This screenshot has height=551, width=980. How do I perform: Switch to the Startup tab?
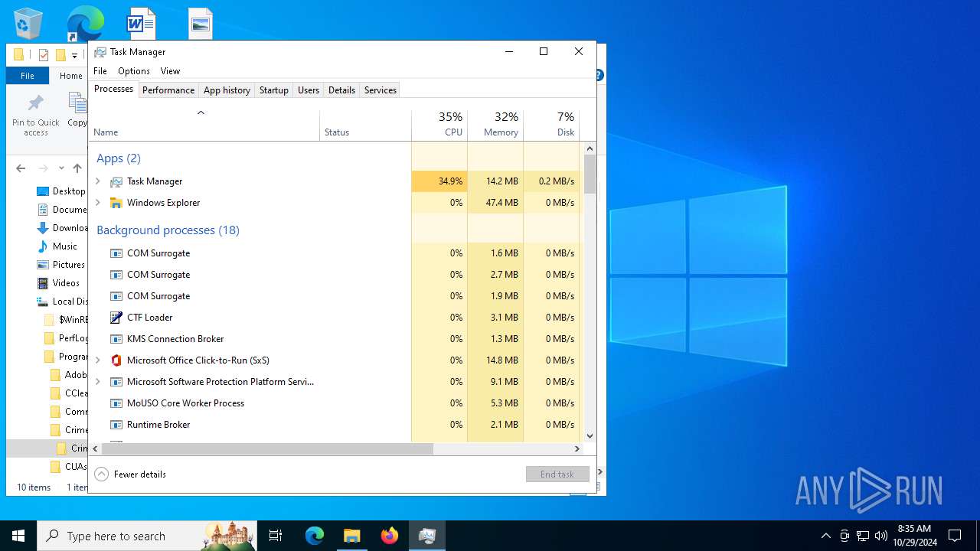pyautogui.click(x=273, y=90)
